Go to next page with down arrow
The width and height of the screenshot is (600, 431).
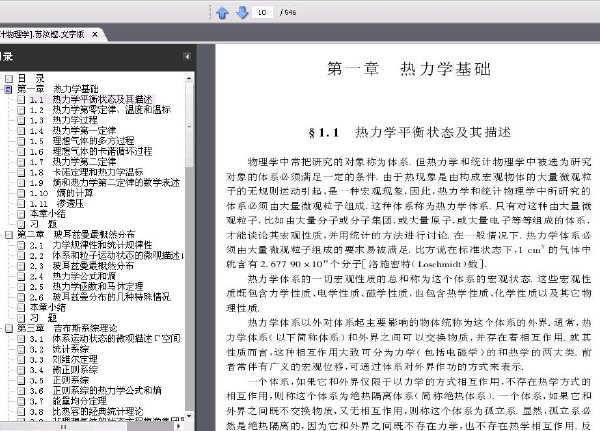point(242,13)
